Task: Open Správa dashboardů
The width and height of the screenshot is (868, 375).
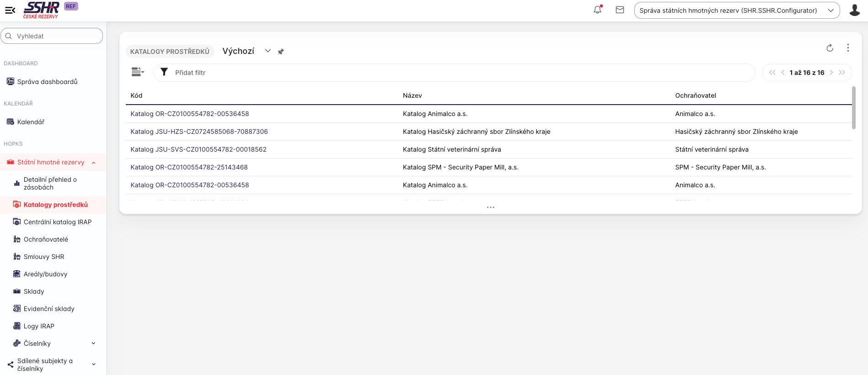Action: point(47,82)
